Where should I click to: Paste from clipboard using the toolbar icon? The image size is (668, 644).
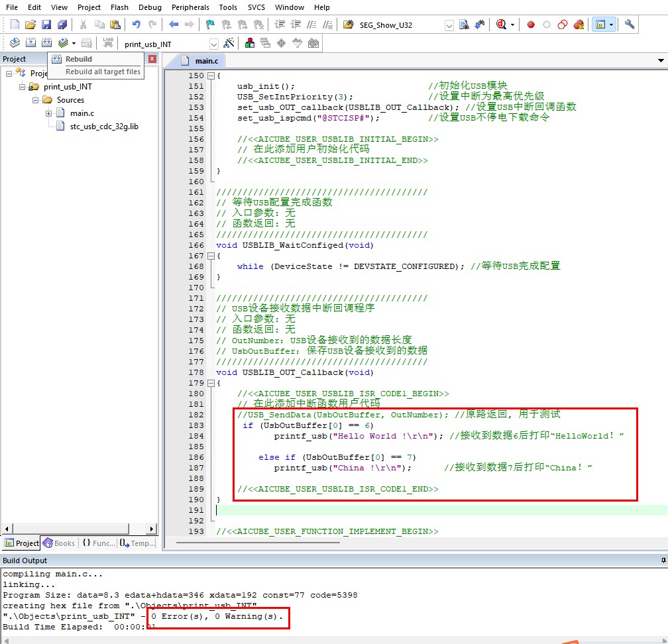(x=115, y=25)
